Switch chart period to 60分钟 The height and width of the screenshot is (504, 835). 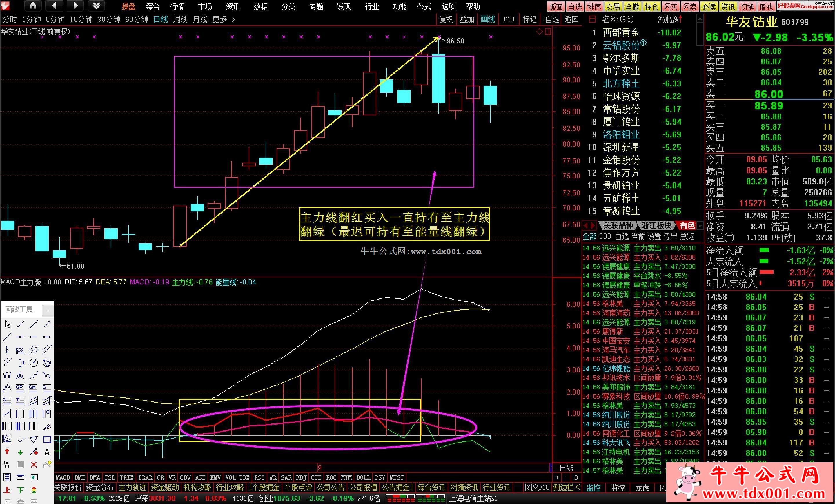137,19
